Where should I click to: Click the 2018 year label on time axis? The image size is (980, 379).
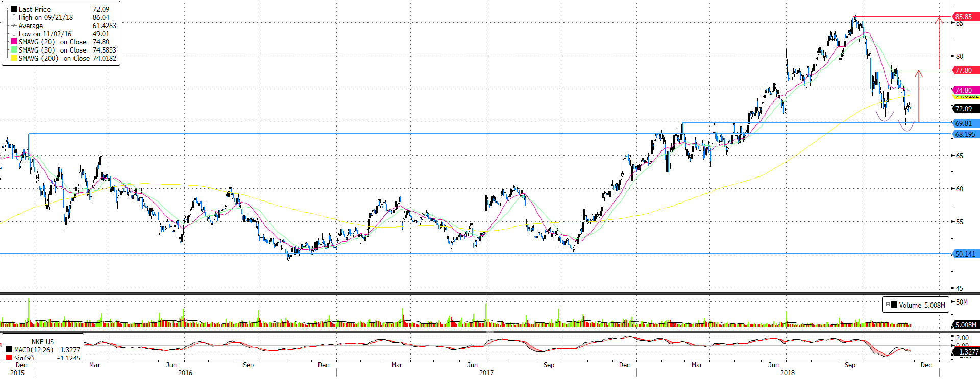point(788,373)
